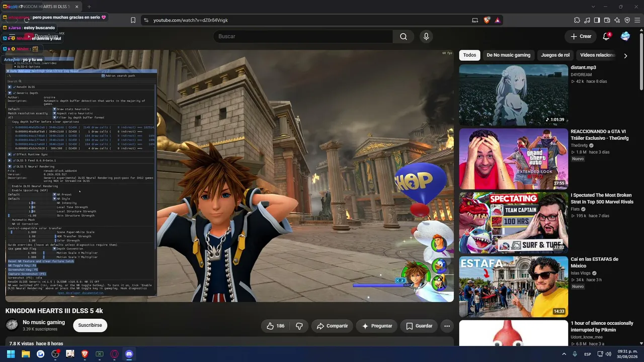Viewport: 644px width, 362px height.
Task: Open the channel avatar of No music gaming
Action: 12,325
